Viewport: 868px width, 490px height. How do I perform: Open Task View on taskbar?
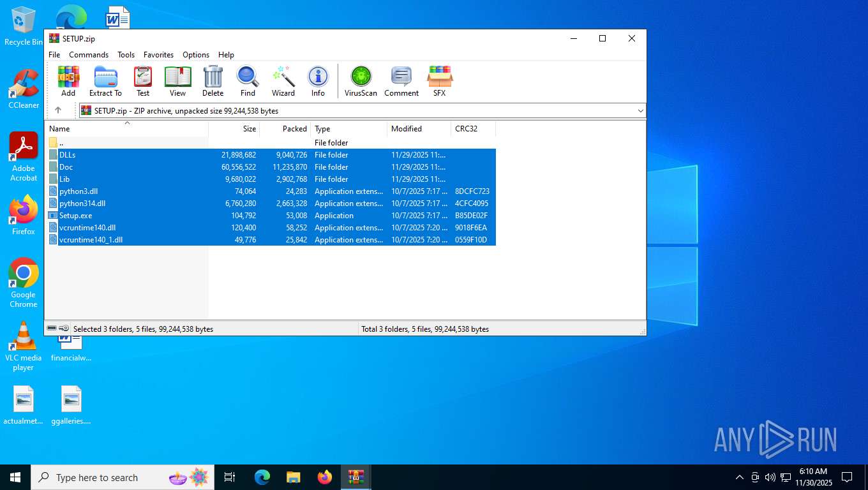click(230, 477)
